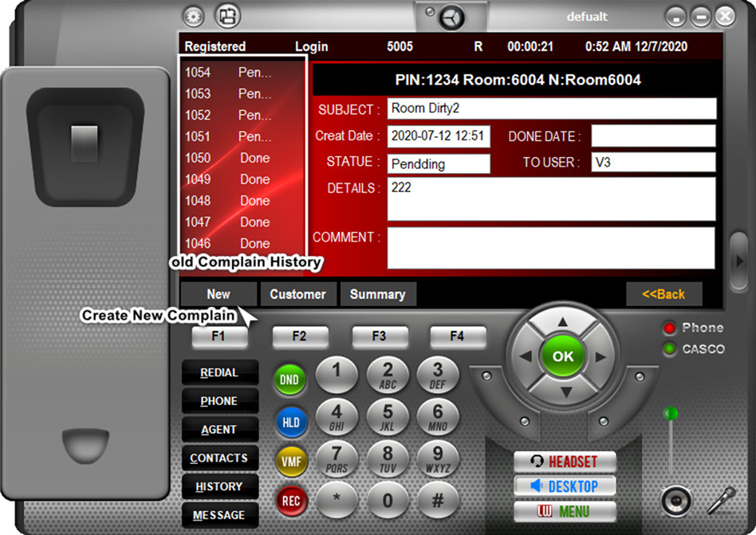Click the network monitor icon beside gear
Image resolution: width=756 pixels, height=535 pixels.
click(228, 16)
